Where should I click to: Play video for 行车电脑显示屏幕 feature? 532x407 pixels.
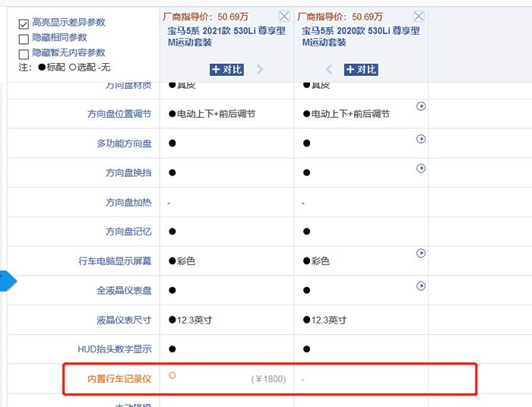tap(421, 253)
